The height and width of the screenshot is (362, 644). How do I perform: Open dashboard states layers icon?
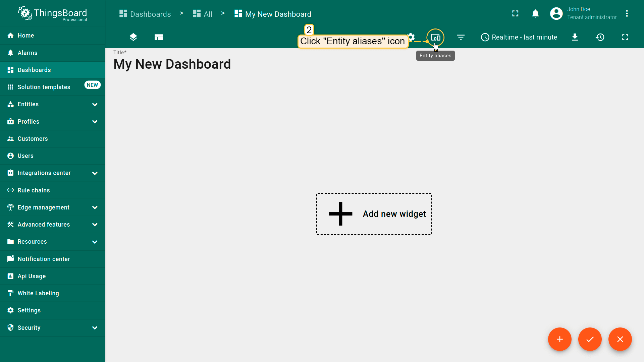pos(133,37)
